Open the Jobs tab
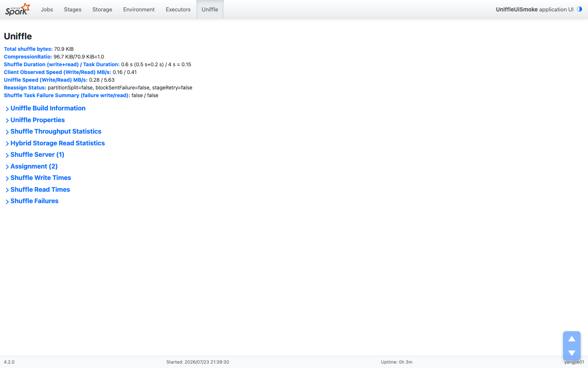 [x=47, y=9]
